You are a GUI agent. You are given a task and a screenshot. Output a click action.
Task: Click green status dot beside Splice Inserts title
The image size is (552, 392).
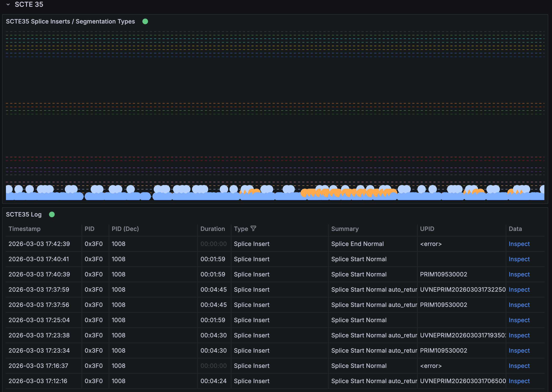click(145, 21)
